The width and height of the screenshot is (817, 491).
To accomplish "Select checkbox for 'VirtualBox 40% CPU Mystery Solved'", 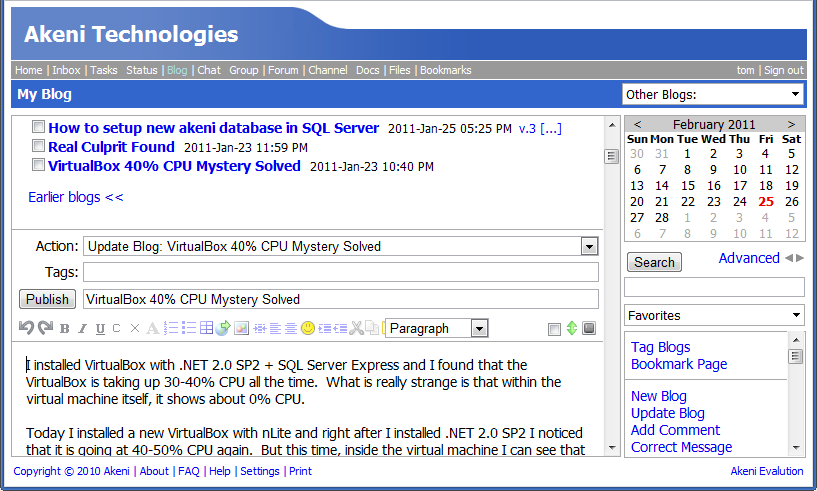I will pos(39,166).
